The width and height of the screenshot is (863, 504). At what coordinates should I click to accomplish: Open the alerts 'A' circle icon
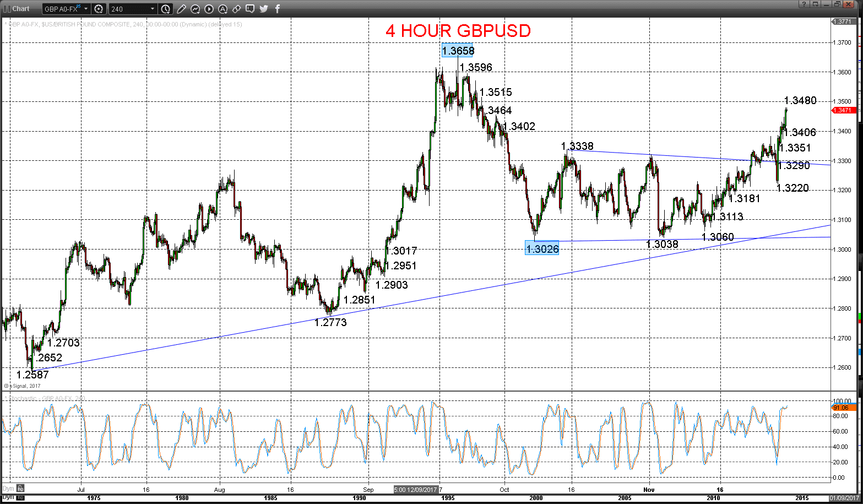[x=222, y=9]
